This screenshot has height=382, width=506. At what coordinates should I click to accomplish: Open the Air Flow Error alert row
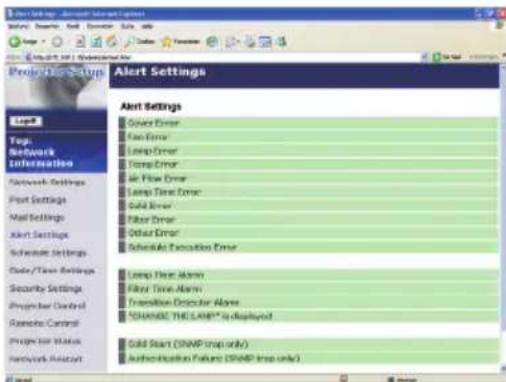pyautogui.click(x=309, y=178)
